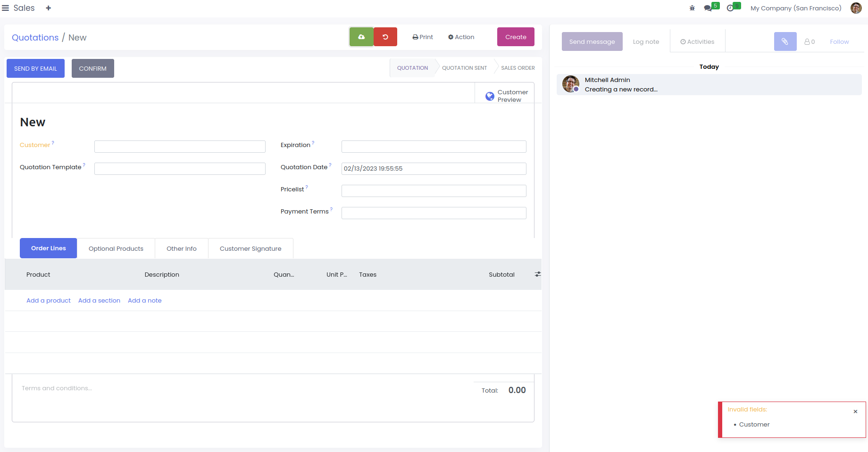Close the Invalid fields notification
Viewport: 868px width, 452px height.
[x=855, y=411]
